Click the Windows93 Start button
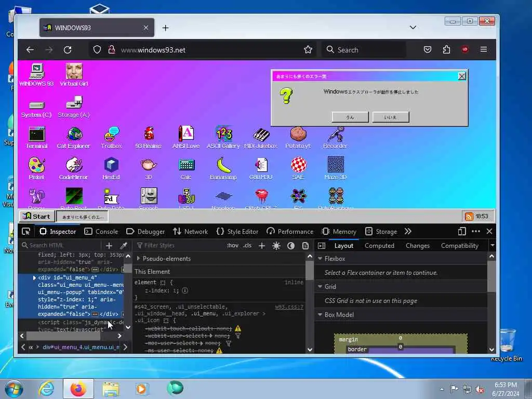Viewport: 532px width, 399px height. pos(37,217)
